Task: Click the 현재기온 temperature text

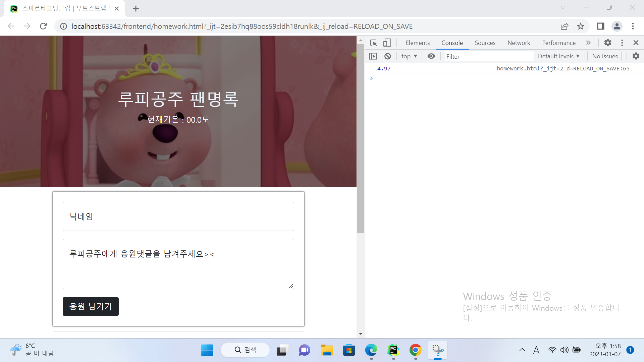Action: (x=178, y=120)
